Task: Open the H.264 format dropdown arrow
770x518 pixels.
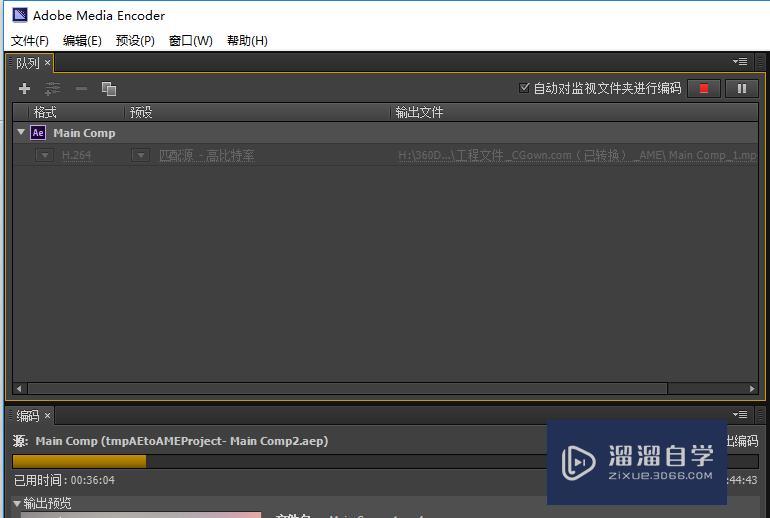Action: coord(45,155)
